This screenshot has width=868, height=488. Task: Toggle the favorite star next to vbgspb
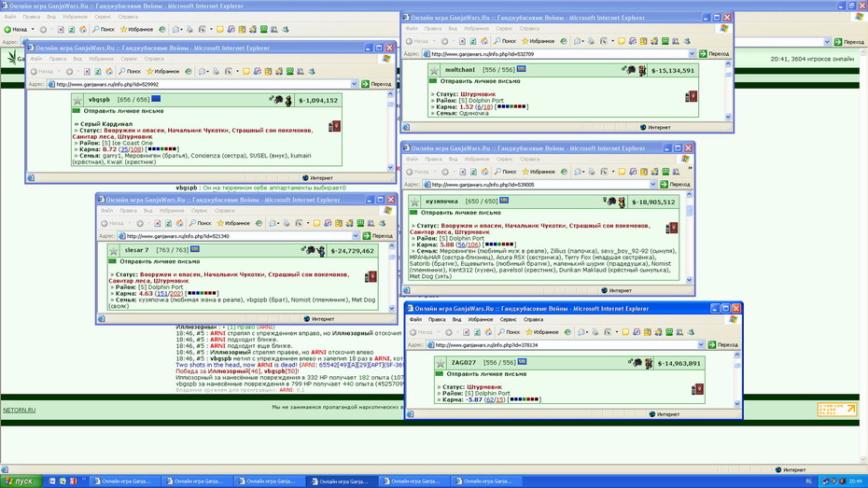point(77,100)
